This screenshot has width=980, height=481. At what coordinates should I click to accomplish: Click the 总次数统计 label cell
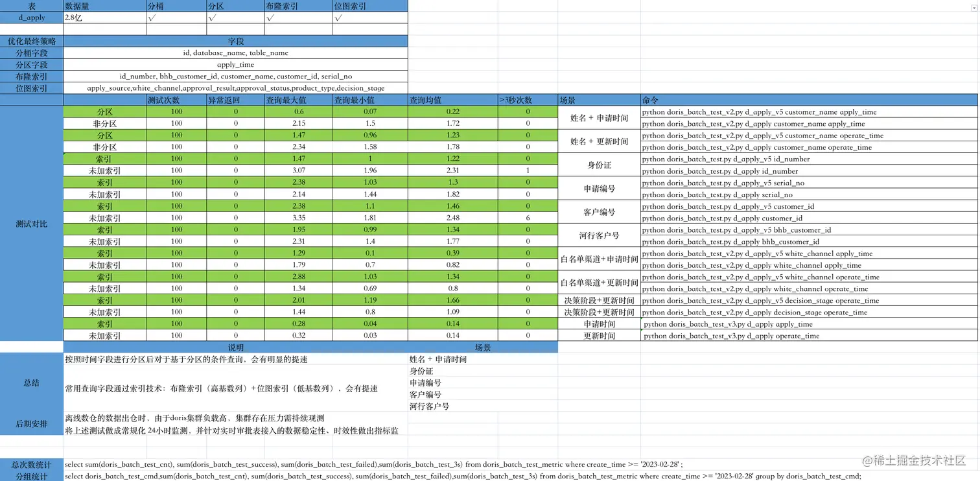pyautogui.click(x=32, y=464)
